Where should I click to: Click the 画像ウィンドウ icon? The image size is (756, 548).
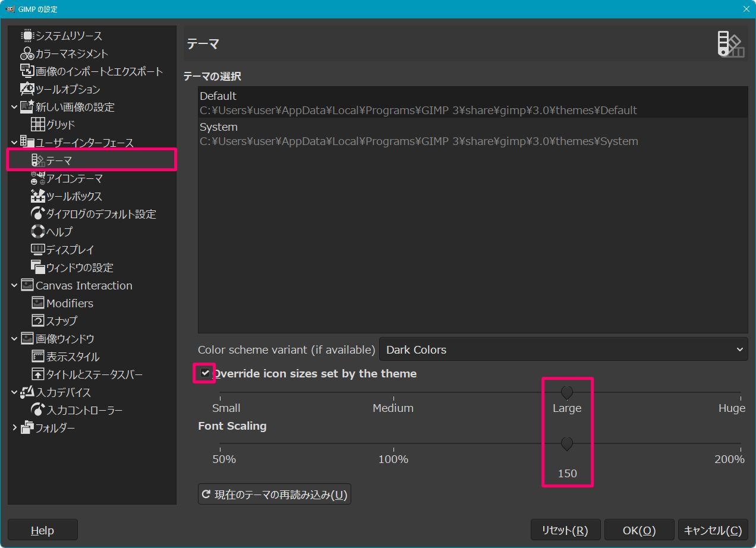[27, 339]
